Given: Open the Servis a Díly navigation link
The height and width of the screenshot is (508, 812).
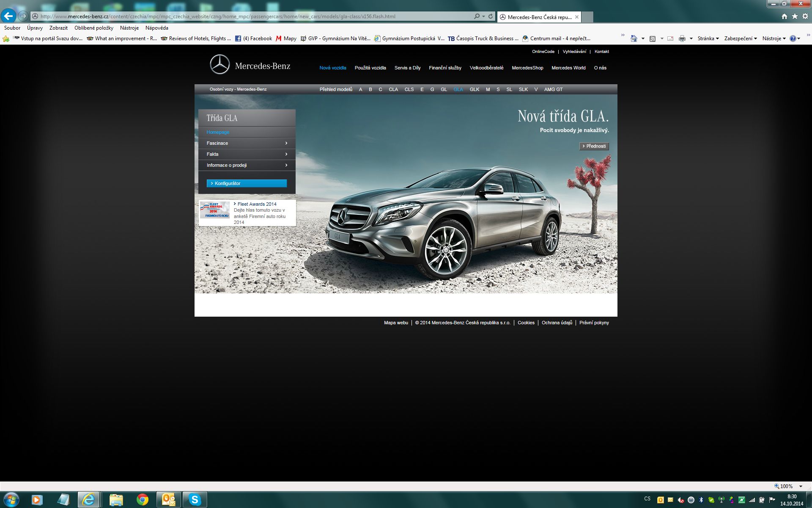Looking at the screenshot, I should pyautogui.click(x=407, y=68).
